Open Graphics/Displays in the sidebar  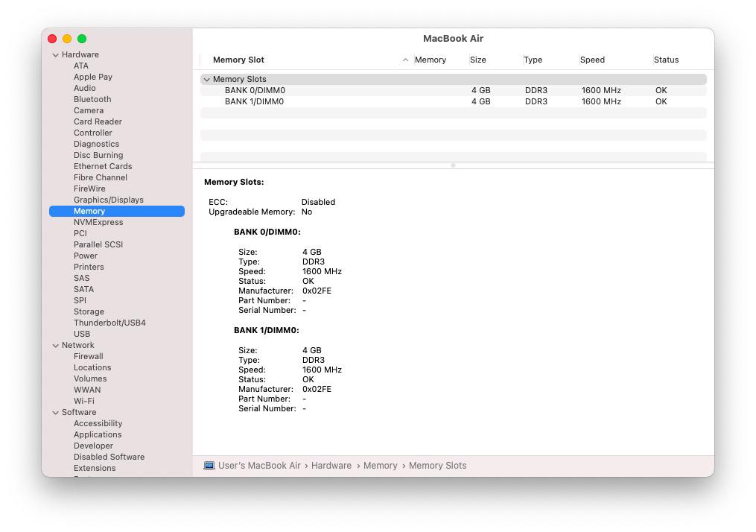(x=109, y=200)
